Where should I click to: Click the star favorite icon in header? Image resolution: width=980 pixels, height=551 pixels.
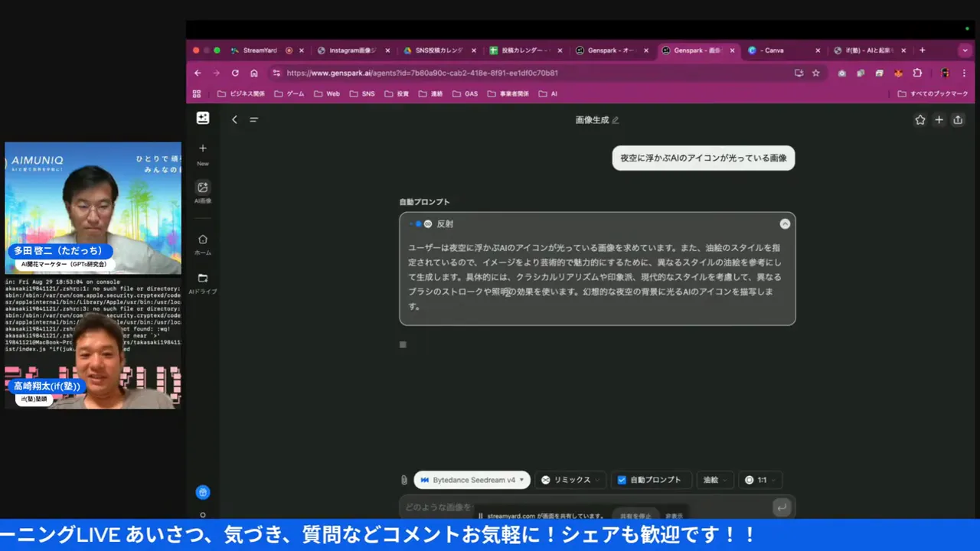point(920,120)
